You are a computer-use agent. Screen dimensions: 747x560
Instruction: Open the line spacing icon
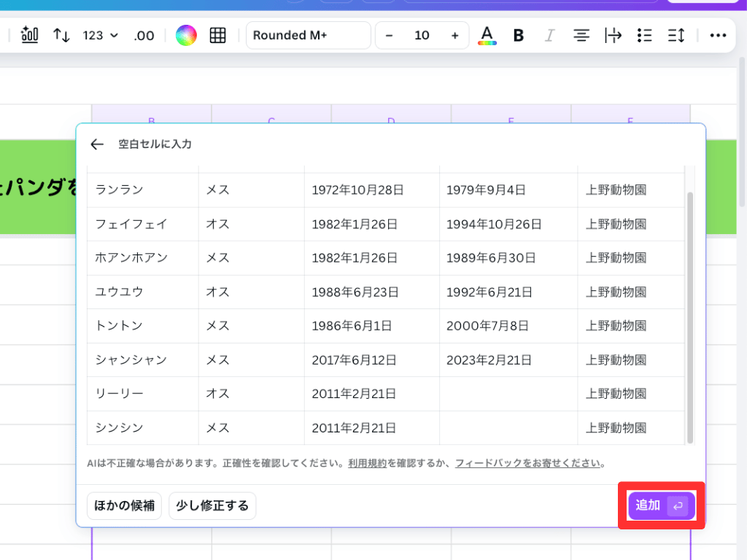(676, 35)
